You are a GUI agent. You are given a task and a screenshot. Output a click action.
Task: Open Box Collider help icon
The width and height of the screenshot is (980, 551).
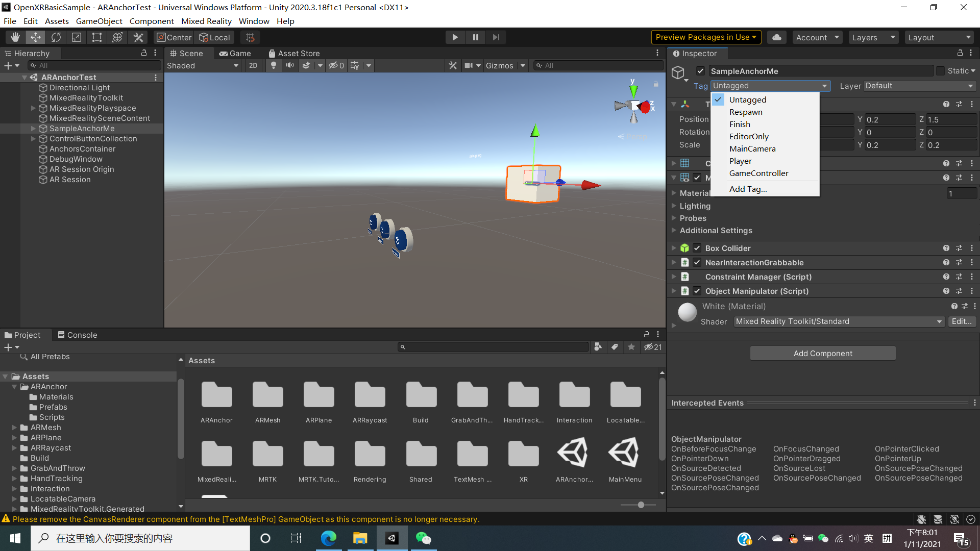click(x=946, y=248)
